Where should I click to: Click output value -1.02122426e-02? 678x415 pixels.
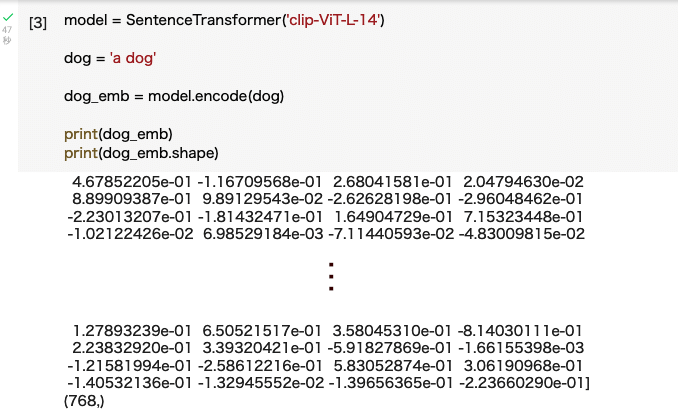click(x=130, y=234)
